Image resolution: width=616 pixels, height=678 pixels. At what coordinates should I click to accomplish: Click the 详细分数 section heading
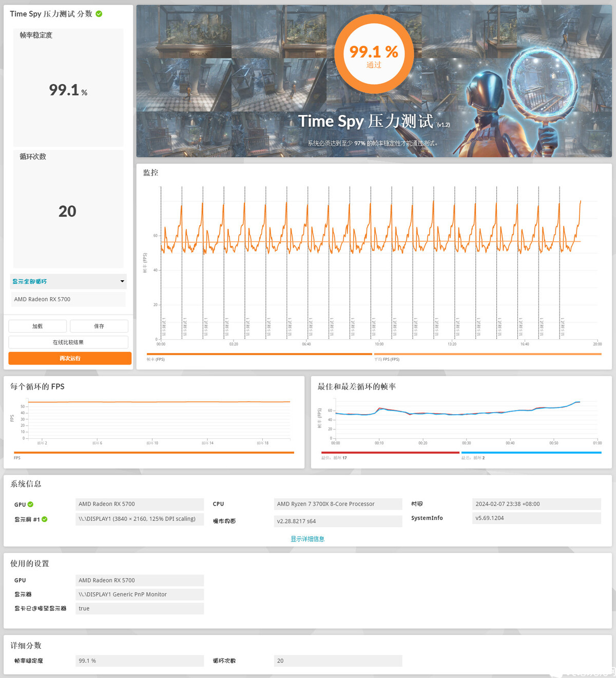pos(26,646)
